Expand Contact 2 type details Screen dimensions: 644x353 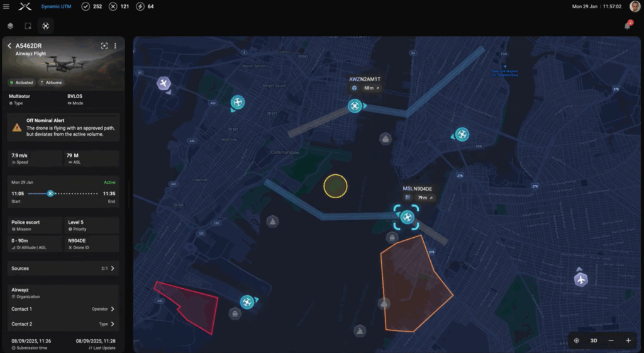click(x=112, y=324)
